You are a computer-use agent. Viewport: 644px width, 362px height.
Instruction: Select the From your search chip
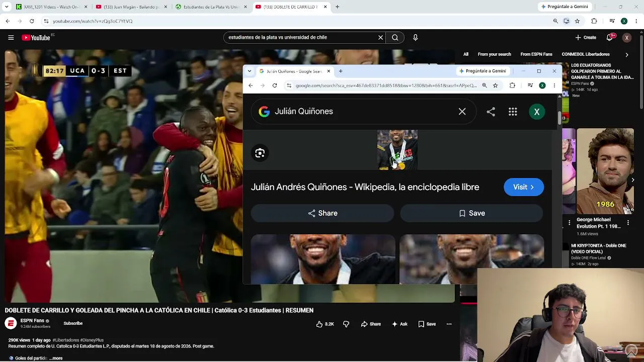point(494,54)
